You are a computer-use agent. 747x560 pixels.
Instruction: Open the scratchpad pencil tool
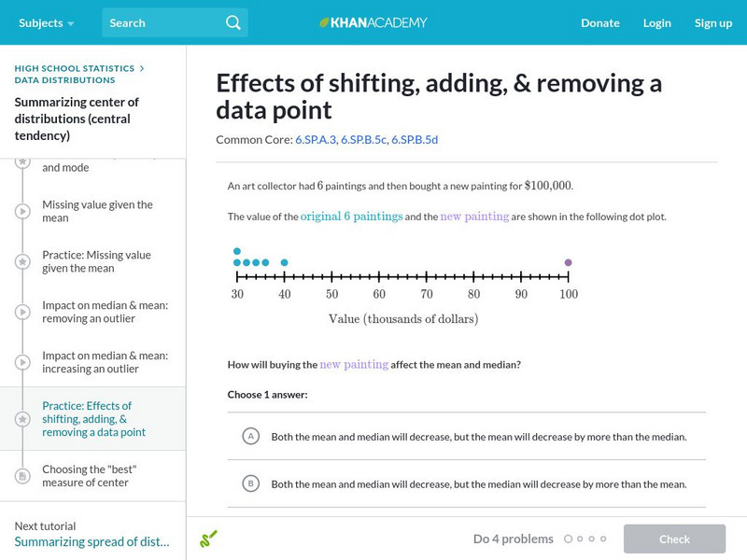tap(208, 539)
